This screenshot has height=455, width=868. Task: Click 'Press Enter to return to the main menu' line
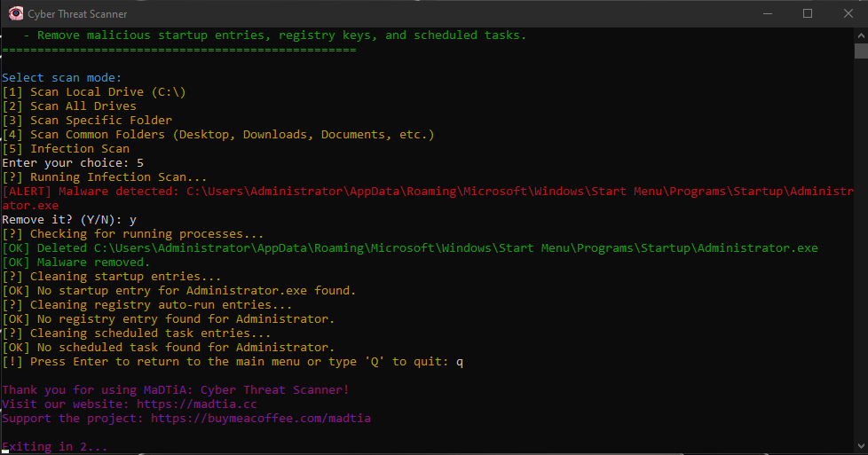tap(233, 362)
